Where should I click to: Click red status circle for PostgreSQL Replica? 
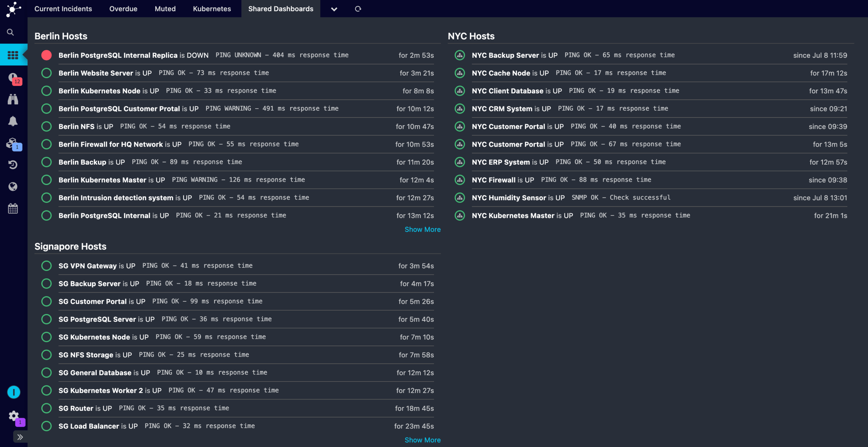[46, 55]
